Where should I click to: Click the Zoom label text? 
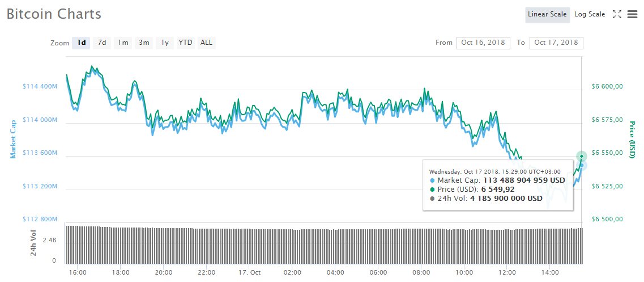[x=60, y=43]
